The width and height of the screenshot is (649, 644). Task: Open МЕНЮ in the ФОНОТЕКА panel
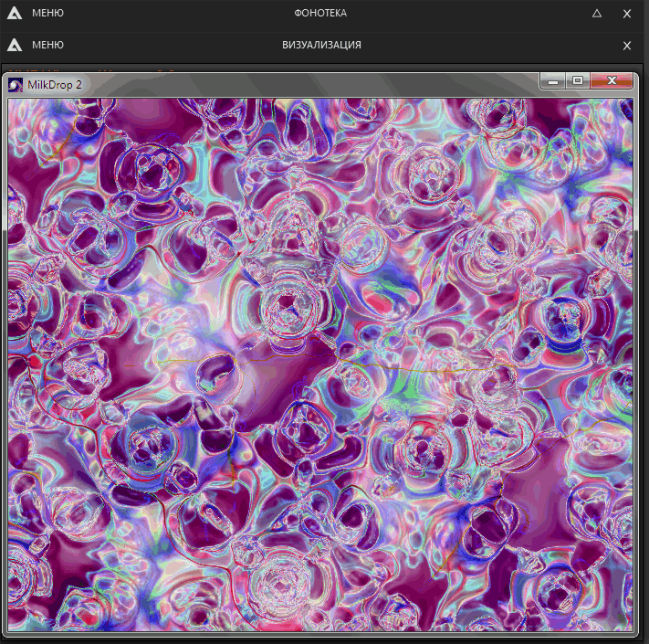coord(47,14)
